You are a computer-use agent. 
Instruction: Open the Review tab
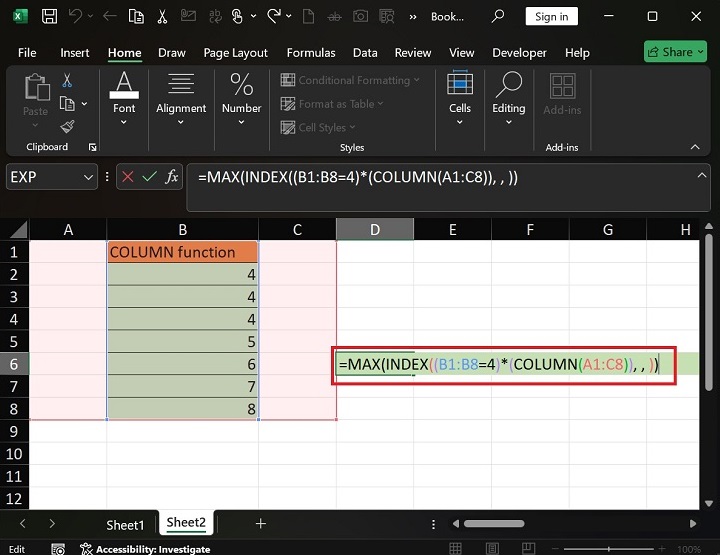tap(413, 53)
